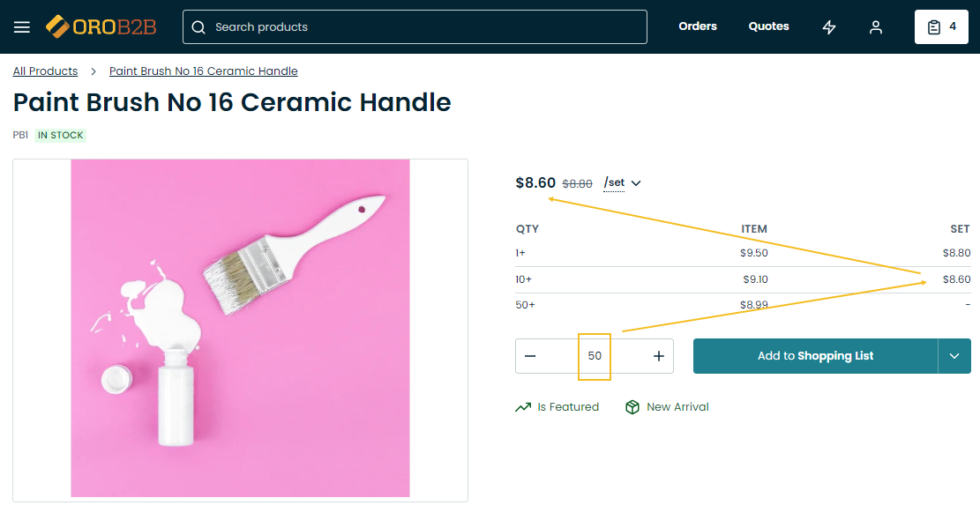Click the Is Featured trend icon
Viewport: 980px width, 520px height.
[x=523, y=407]
